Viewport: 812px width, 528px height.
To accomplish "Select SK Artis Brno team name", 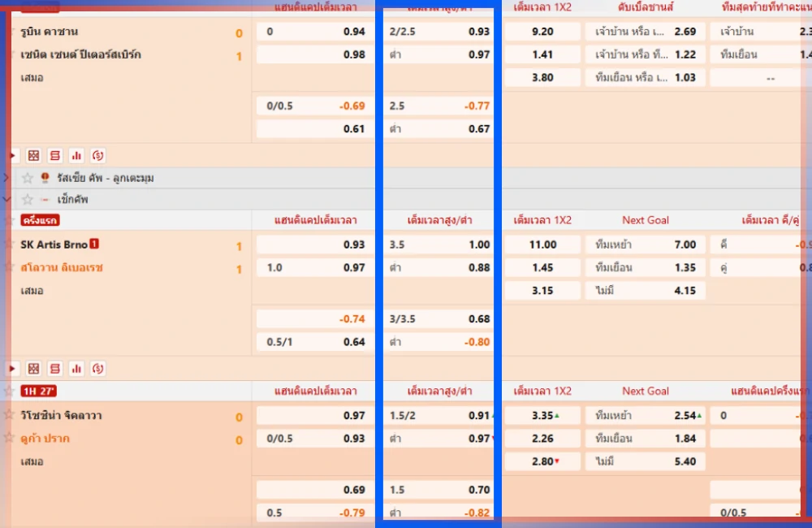I will click(x=54, y=245).
